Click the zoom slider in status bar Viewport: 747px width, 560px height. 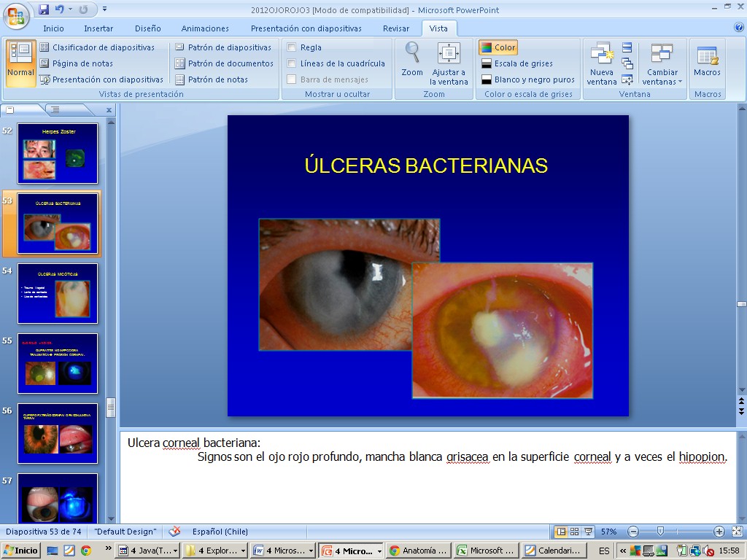pos(660,532)
